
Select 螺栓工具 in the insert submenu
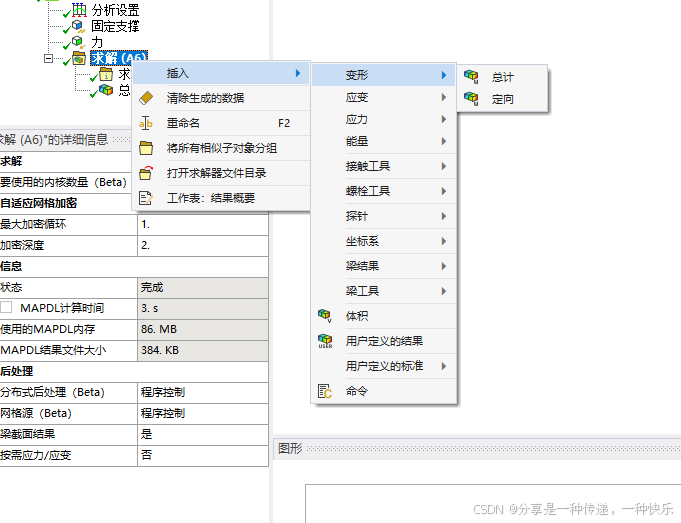[x=383, y=191]
